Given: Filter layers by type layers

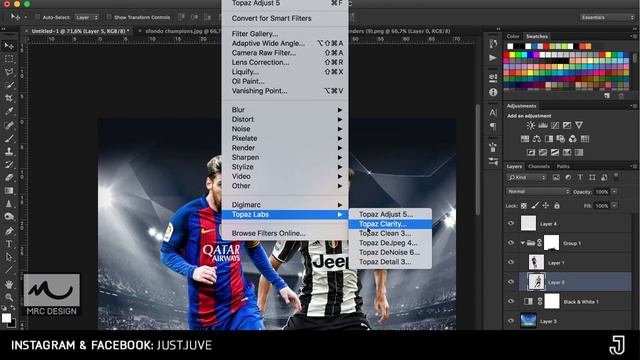Looking at the screenshot, I should click(580, 177).
